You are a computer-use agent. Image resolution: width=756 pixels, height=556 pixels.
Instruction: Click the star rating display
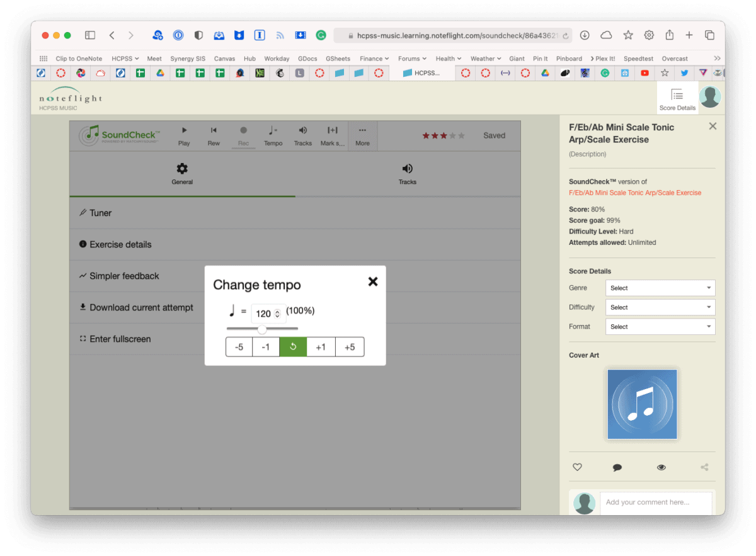click(x=444, y=135)
